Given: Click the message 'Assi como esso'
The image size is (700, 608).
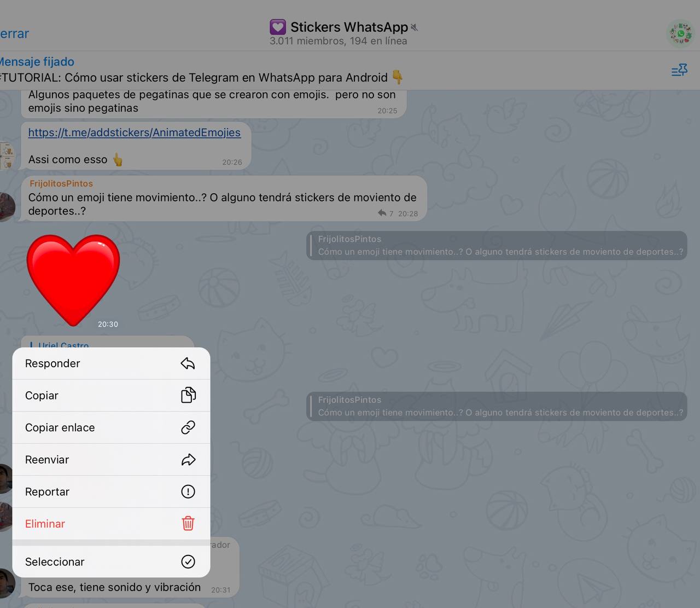Looking at the screenshot, I should (x=136, y=146).
